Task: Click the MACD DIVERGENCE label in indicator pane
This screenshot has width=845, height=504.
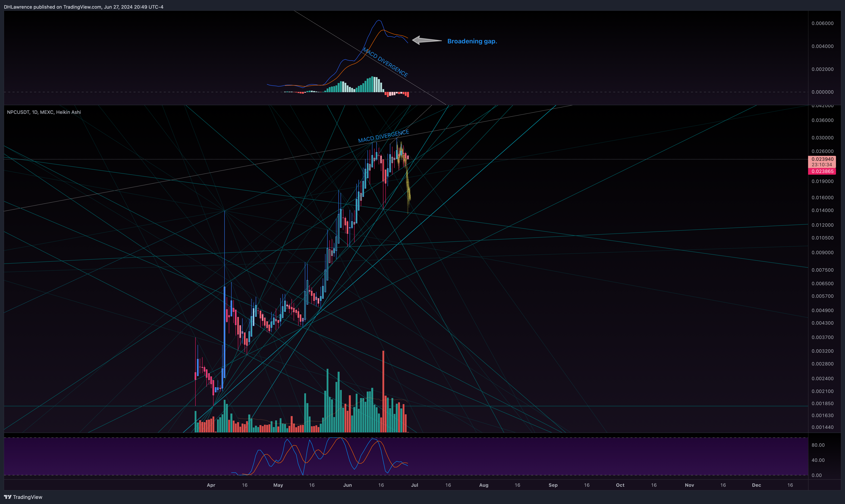Action: pyautogui.click(x=385, y=62)
